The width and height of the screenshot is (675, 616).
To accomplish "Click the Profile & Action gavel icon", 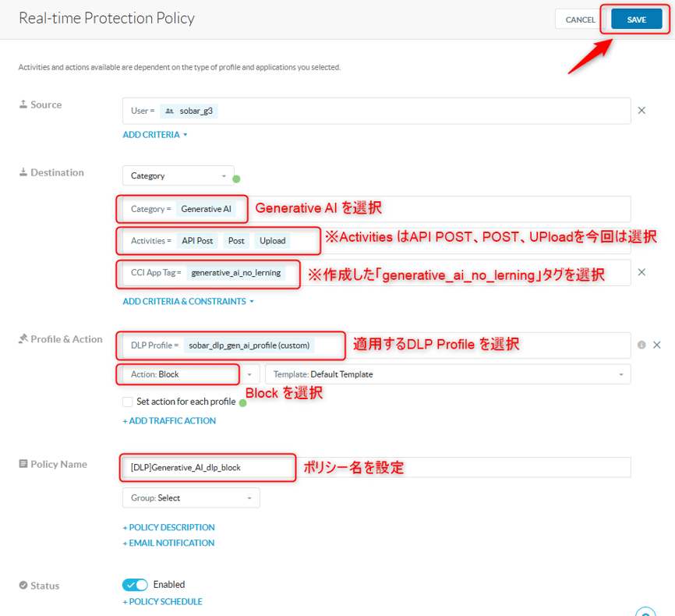I will pos(23,339).
